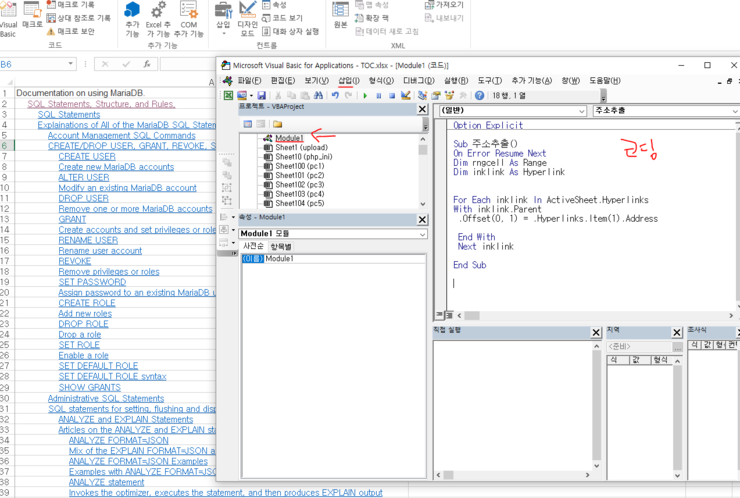Click 가져오기 import button in XML group

tap(444, 5)
